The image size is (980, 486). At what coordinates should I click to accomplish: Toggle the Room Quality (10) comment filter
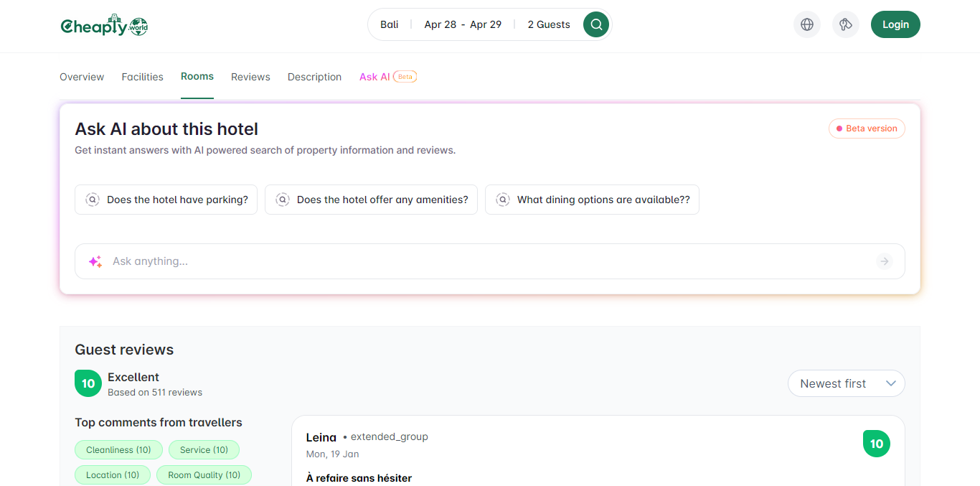pos(204,475)
